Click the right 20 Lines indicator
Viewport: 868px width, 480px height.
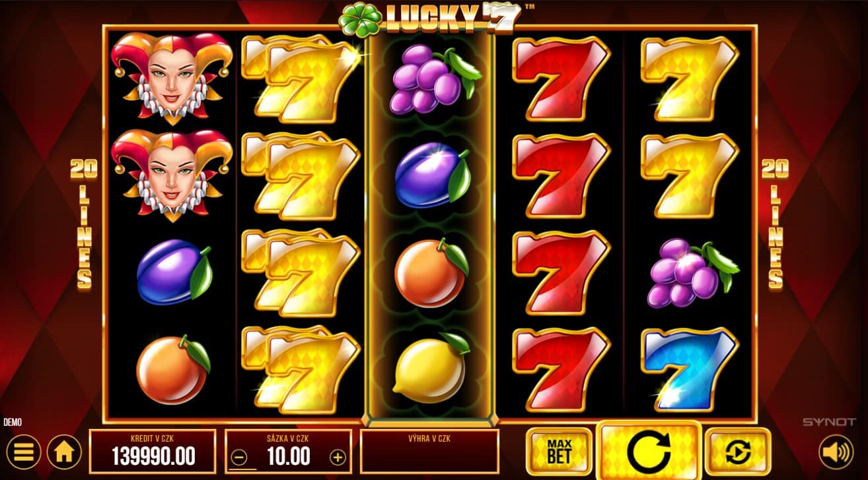tap(775, 223)
